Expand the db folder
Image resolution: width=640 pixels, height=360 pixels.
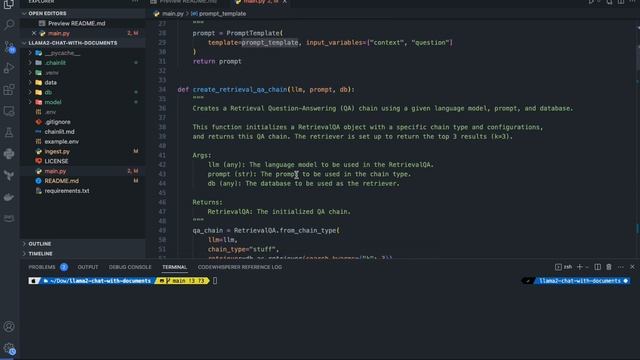30,92
